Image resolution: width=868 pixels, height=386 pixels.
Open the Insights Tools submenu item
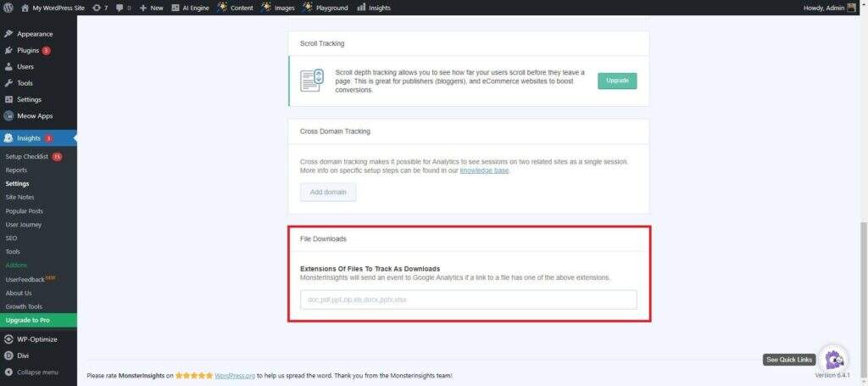13,251
